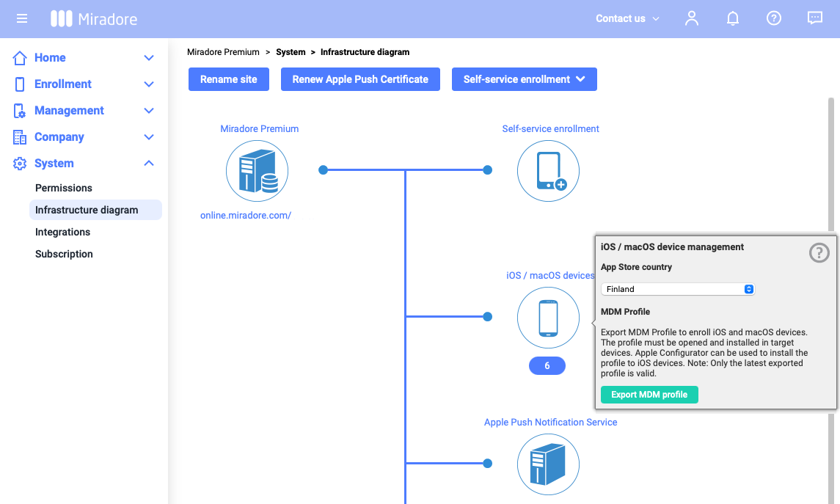Click Export MDM profile button
The height and width of the screenshot is (504, 840).
coord(649,395)
